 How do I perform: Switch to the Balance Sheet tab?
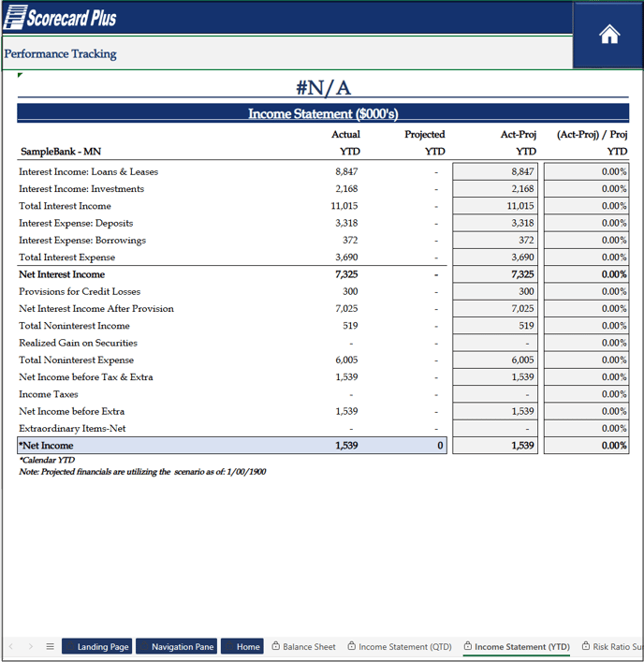(x=304, y=646)
